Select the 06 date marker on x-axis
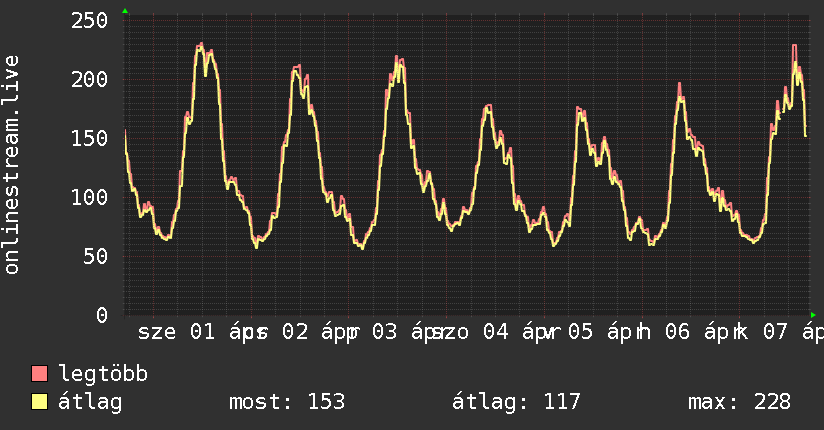 click(677, 332)
